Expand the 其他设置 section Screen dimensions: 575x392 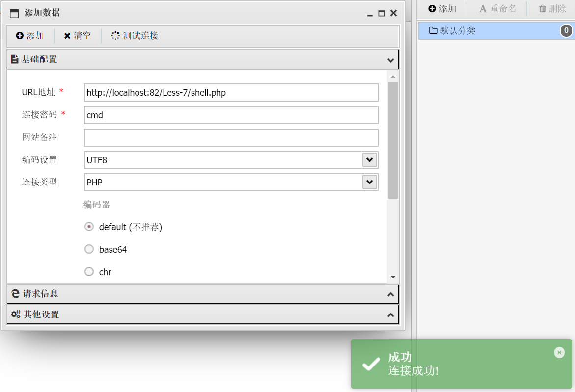[x=390, y=315]
